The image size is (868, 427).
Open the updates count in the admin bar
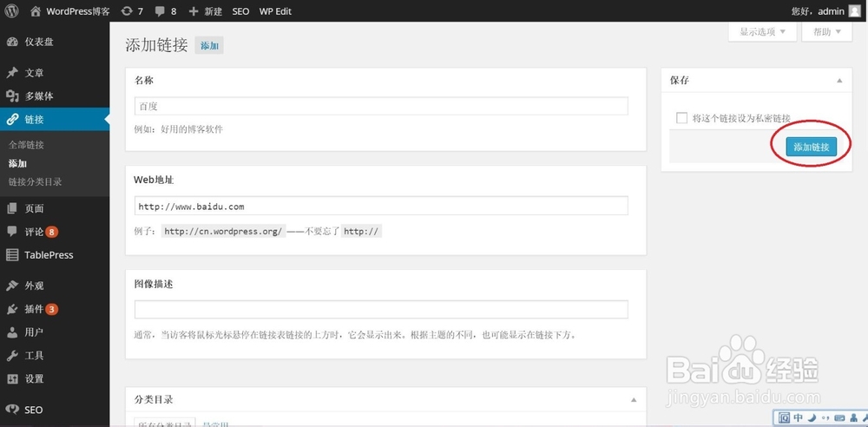coord(132,11)
